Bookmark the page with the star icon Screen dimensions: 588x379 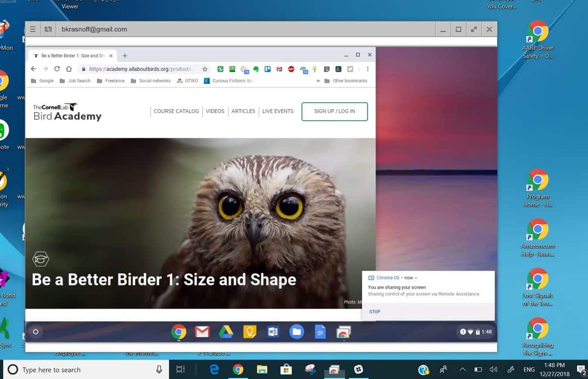click(x=205, y=69)
